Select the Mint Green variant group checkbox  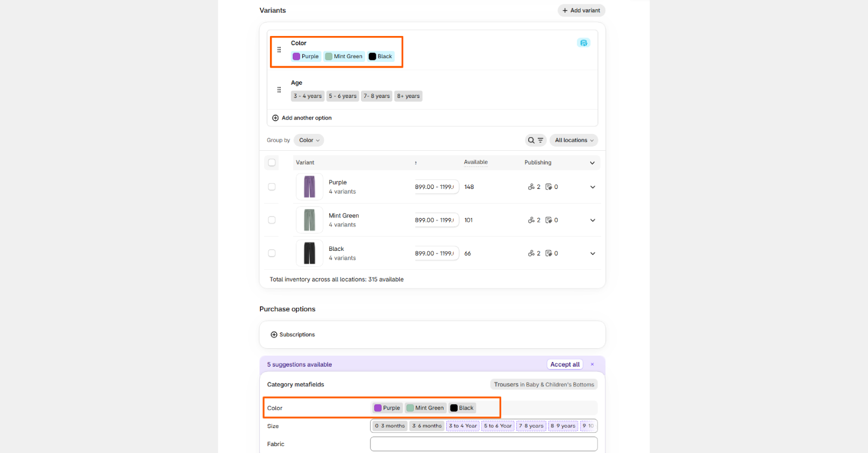pos(272,220)
